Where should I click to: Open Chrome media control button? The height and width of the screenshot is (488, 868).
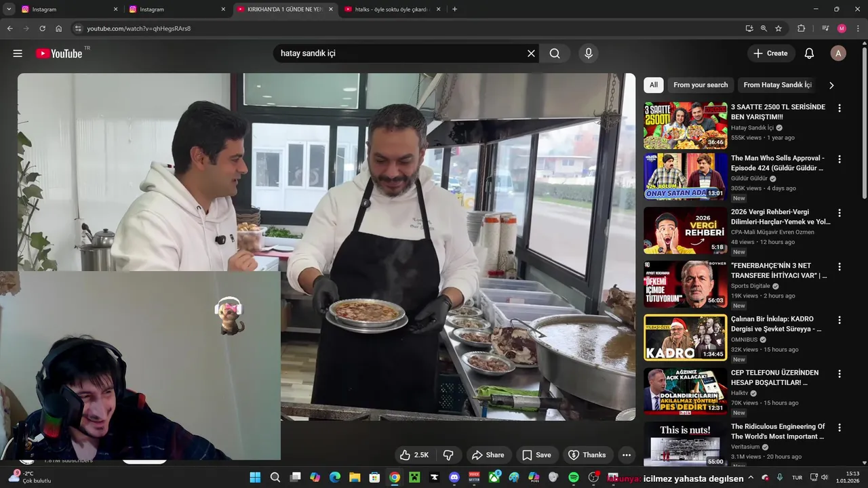tap(825, 28)
